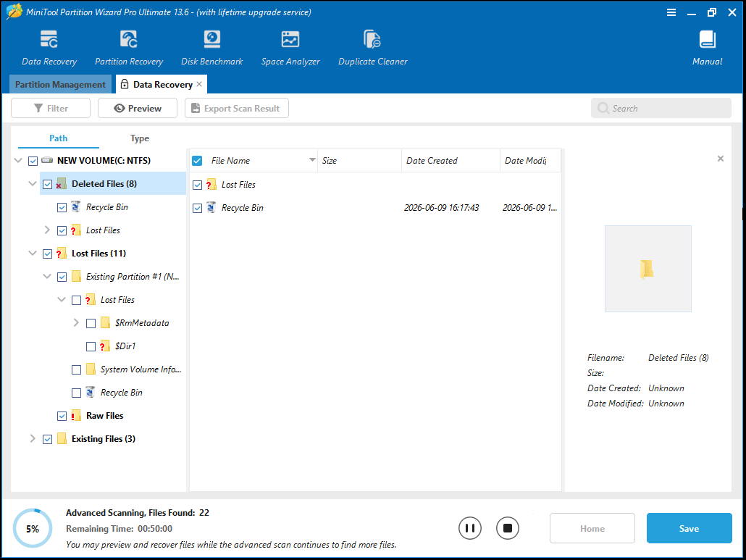Viewport: 746px width, 560px height.
Task: Click the $RmMetadata folder icon
Action: tap(106, 322)
